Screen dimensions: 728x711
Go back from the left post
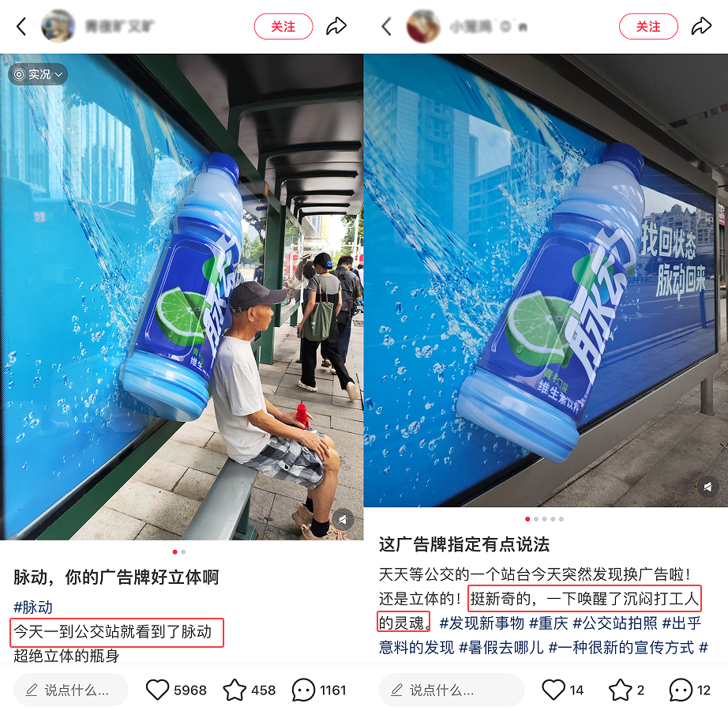(x=21, y=27)
